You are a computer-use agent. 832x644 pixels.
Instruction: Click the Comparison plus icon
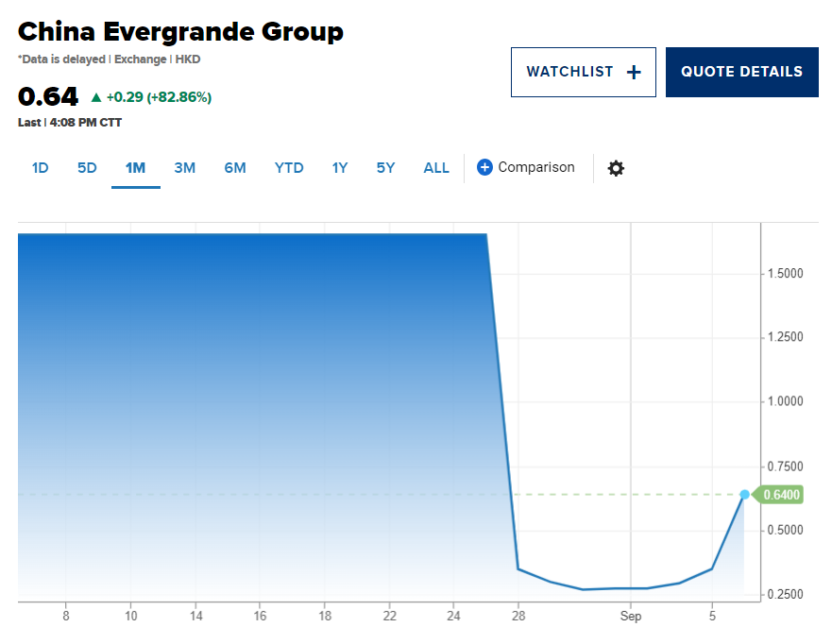(x=484, y=167)
